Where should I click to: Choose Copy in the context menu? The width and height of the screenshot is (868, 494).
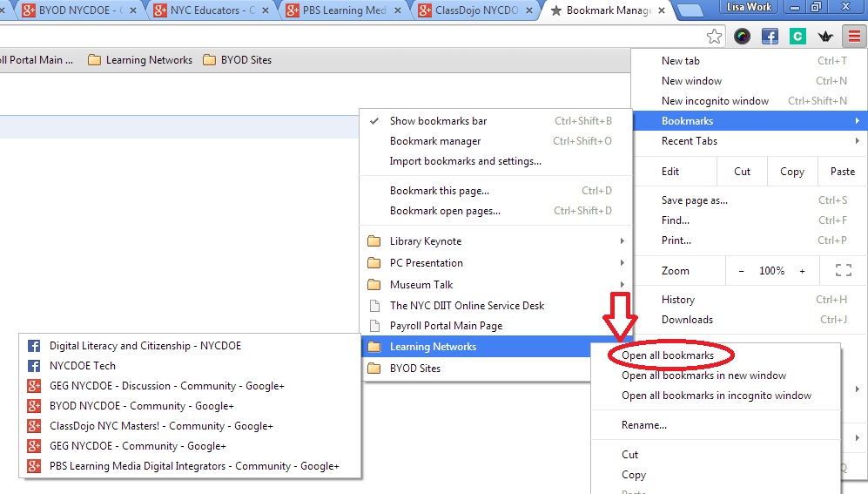(x=716, y=475)
